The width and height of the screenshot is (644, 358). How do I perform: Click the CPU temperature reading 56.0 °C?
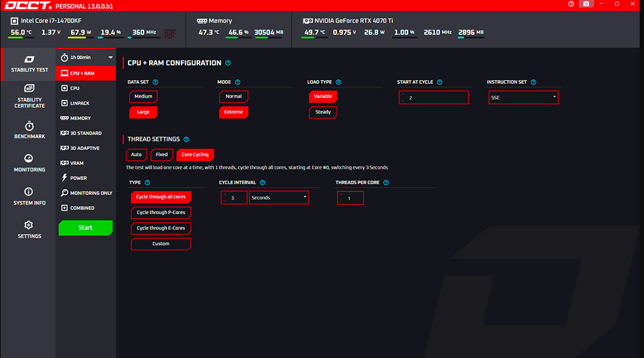[x=21, y=32]
